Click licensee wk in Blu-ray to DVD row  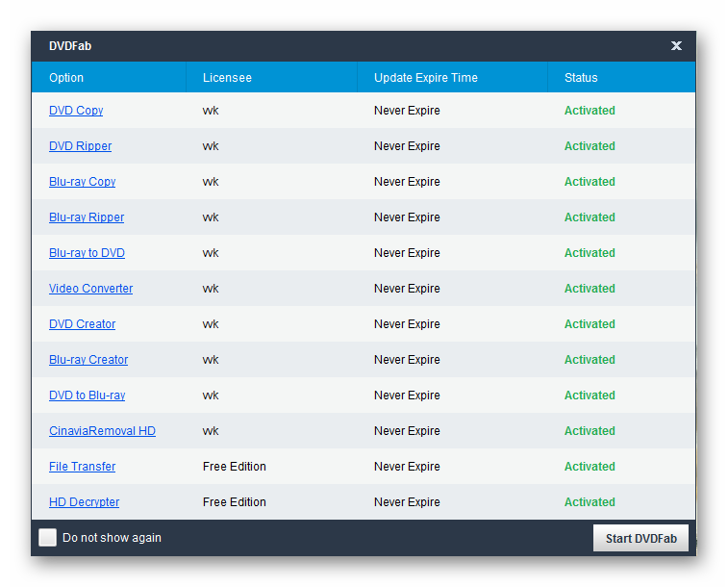[x=211, y=253]
